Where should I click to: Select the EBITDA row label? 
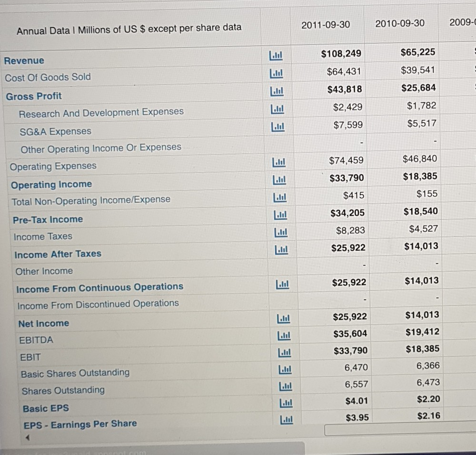pyautogui.click(x=36, y=340)
